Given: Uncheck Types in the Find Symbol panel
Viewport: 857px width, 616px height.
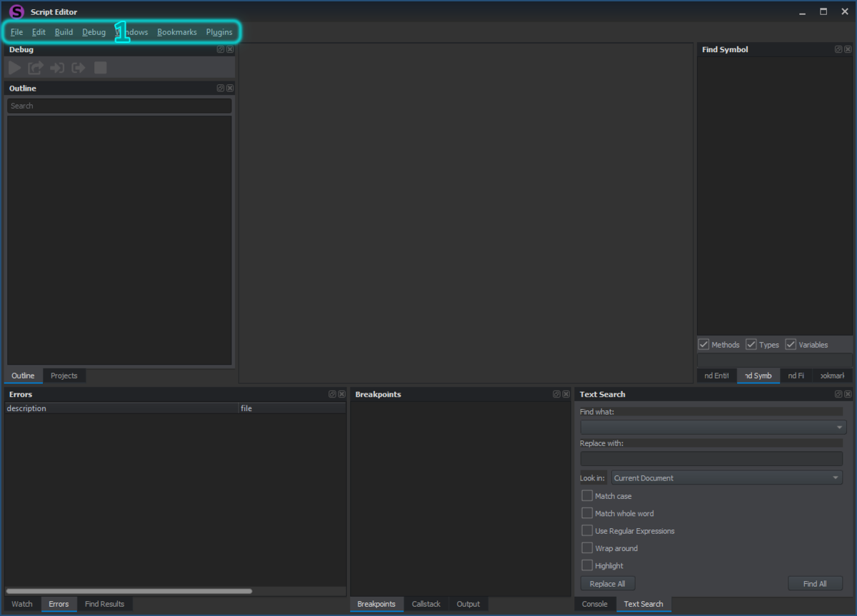Looking at the screenshot, I should coord(751,344).
